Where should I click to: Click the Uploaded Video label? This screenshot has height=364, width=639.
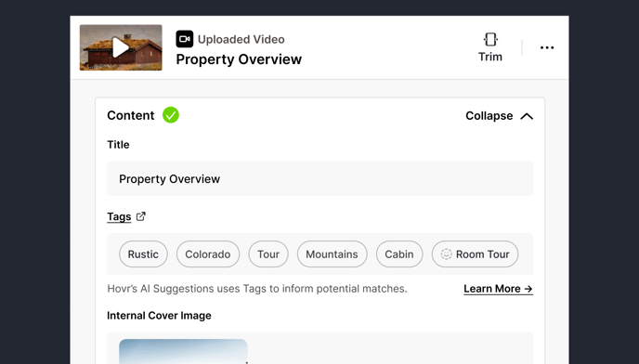coord(241,39)
